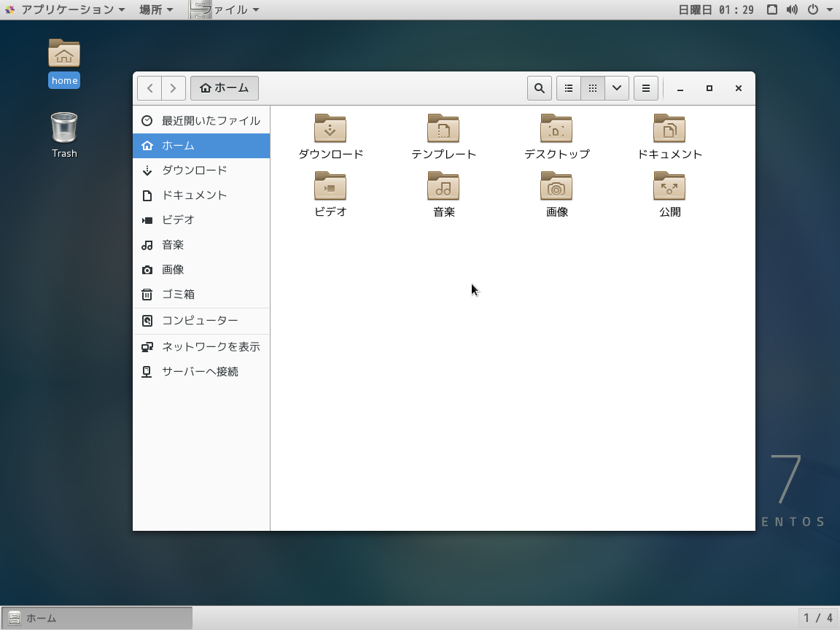This screenshot has width=840, height=630.
Task: Click ネットワークを表示 in the sidebar
Action: (x=201, y=346)
